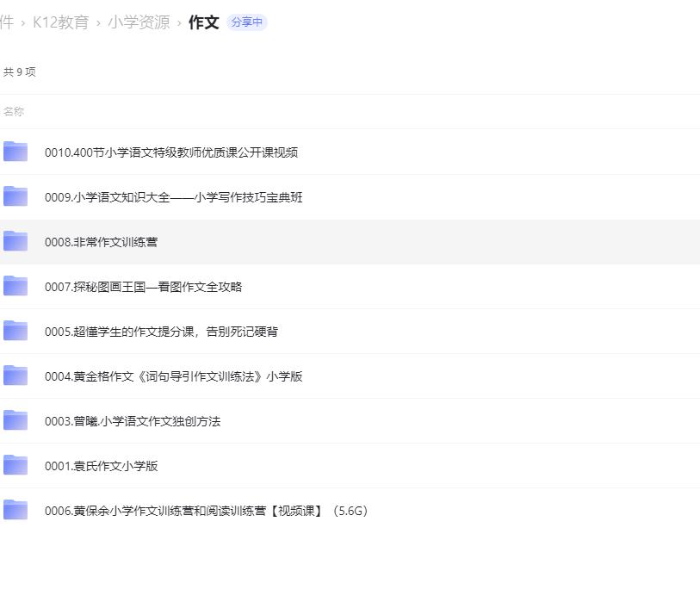The height and width of the screenshot is (596, 700).
Task: Open 0009.小学语文知识大全——小学写作技巧宝典班 name
Action: point(174,197)
